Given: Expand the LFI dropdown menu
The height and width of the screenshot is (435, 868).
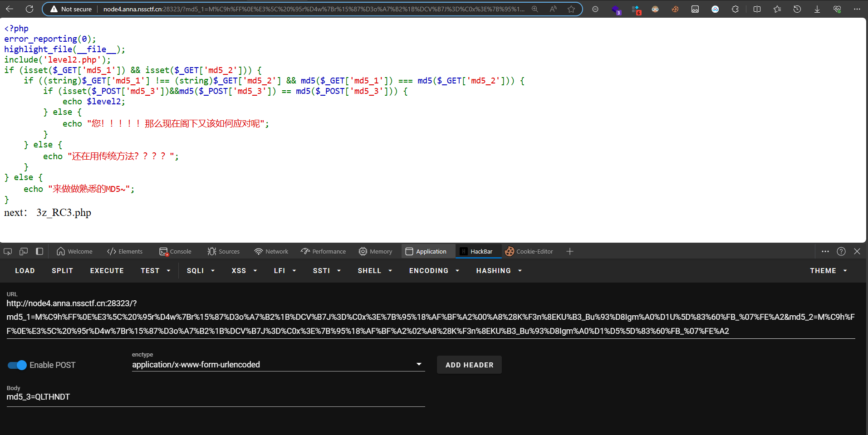Looking at the screenshot, I should coord(284,271).
